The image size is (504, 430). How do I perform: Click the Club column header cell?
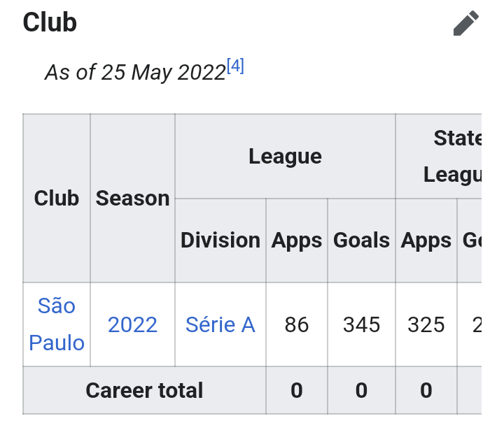click(x=57, y=198)
